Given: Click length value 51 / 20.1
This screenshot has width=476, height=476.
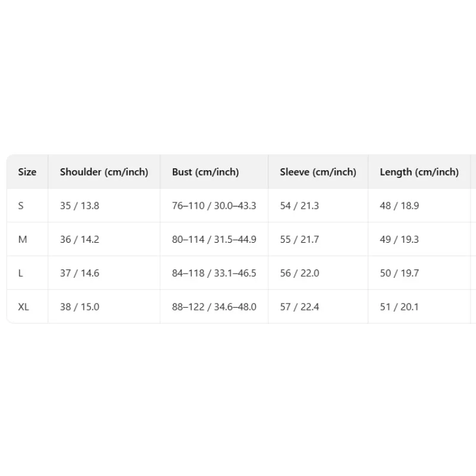Looking at the screenshot, I should [399, 306].
